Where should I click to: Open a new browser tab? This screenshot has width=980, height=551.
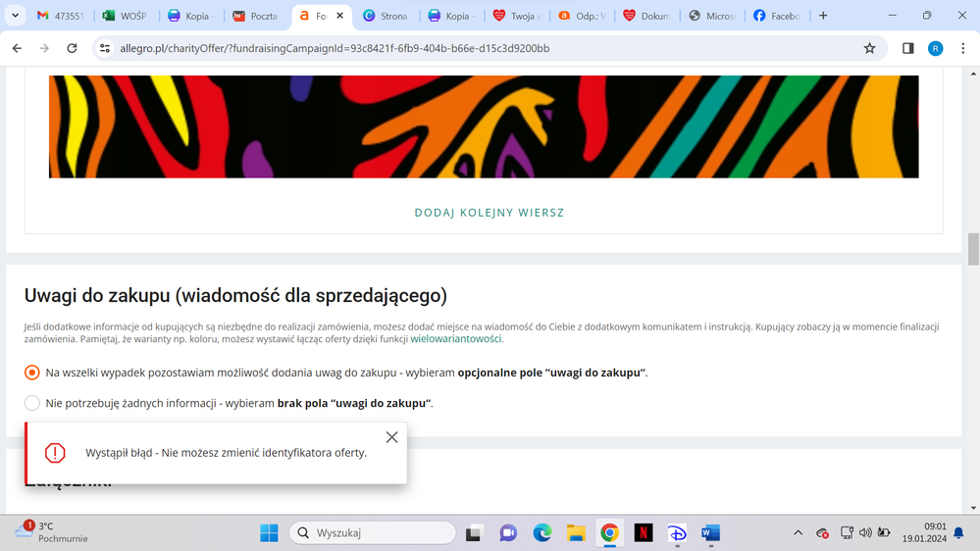click(823, 16)
